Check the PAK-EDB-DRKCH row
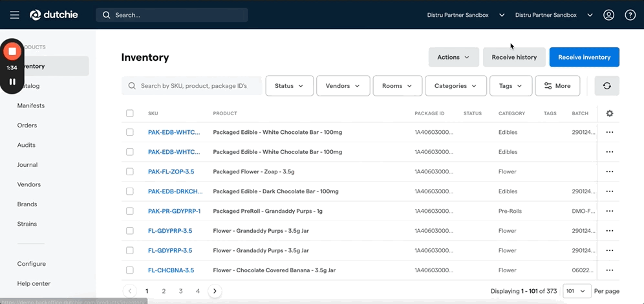 (130, 191)
